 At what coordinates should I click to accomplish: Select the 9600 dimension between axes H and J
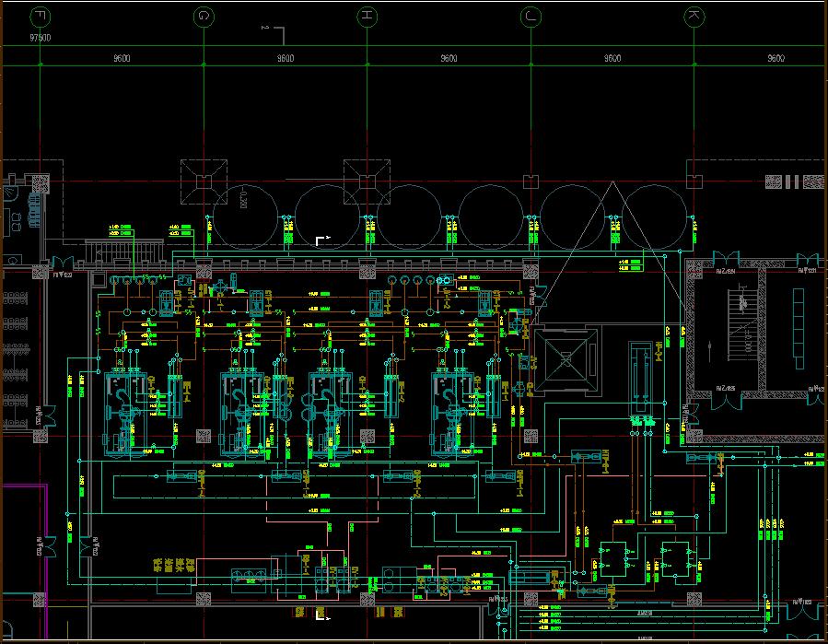[449, 58]
